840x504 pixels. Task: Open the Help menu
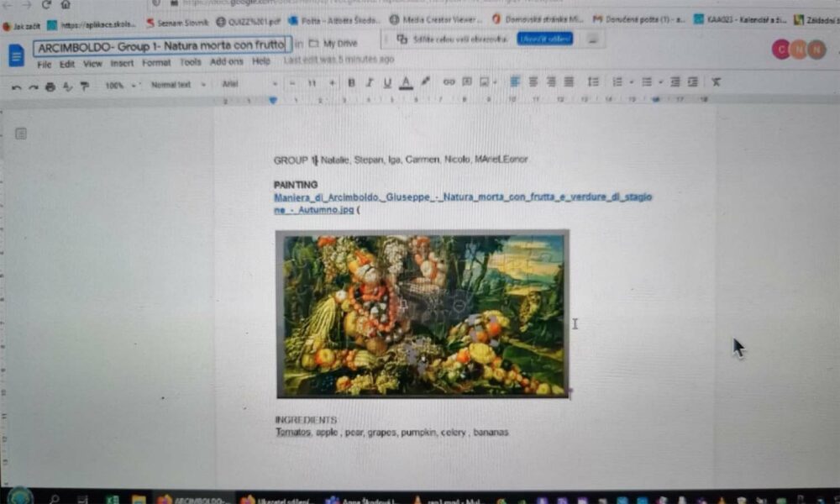(x=261, y=61)
